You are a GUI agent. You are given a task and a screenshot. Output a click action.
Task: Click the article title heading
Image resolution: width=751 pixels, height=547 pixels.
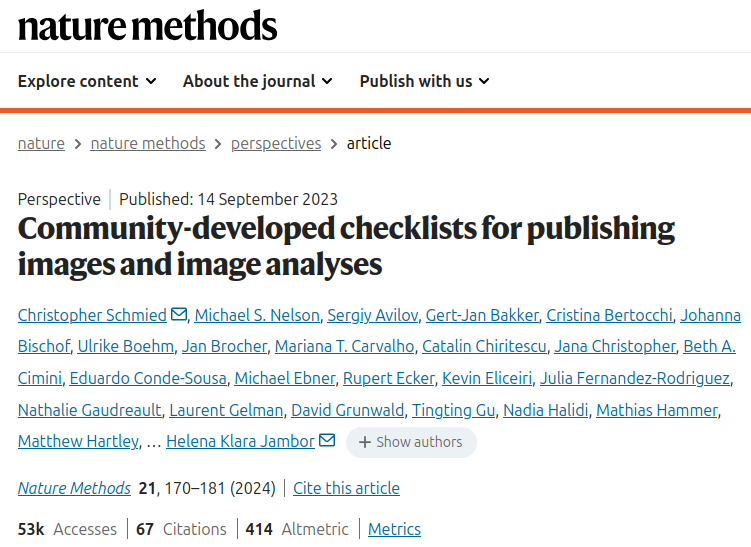click(346, 246)
